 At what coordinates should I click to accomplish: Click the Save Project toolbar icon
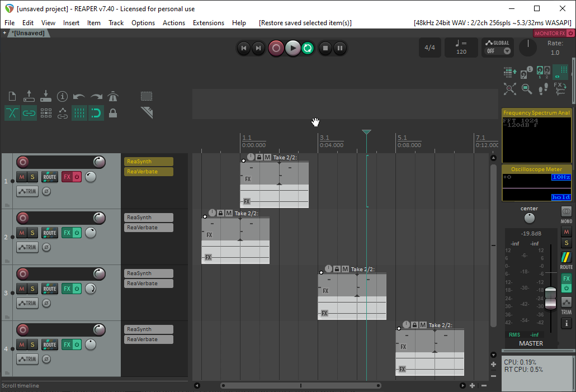pos(45,96)
